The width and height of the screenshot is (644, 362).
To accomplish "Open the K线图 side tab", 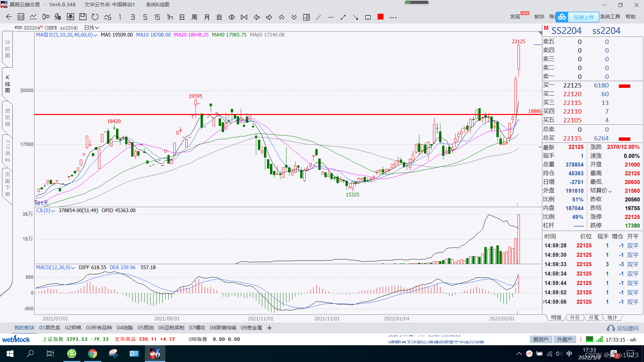I will [x=7, y=84].
